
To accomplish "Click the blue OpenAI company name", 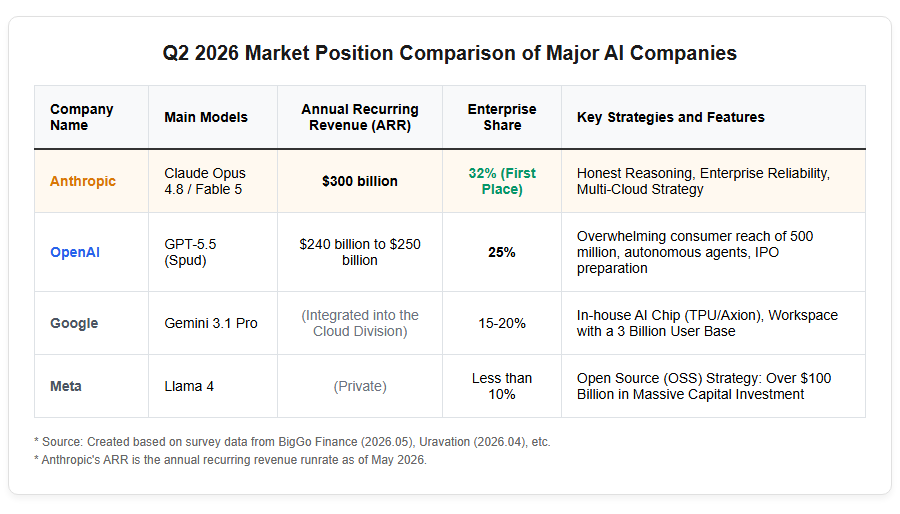I will click(75, 252).
